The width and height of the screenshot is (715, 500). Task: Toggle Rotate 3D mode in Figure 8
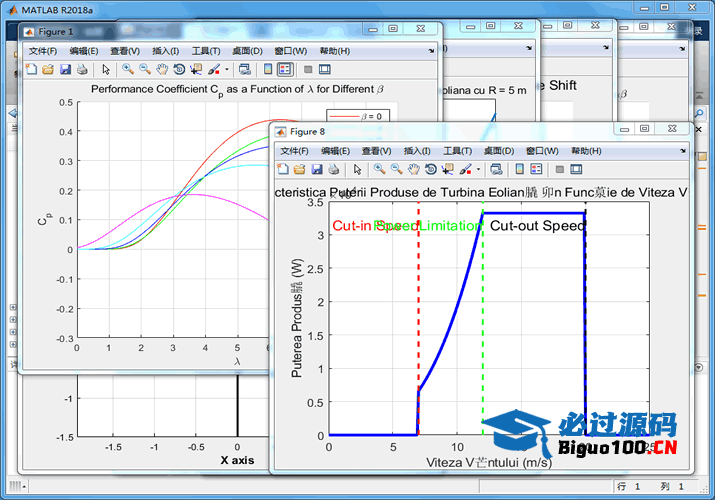click(431, 170)
